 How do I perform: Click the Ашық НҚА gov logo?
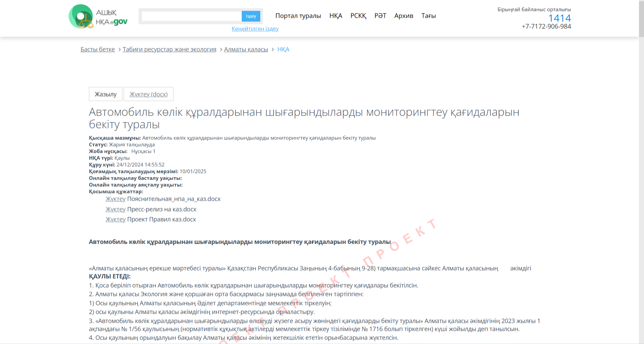(x=98, y=17)
